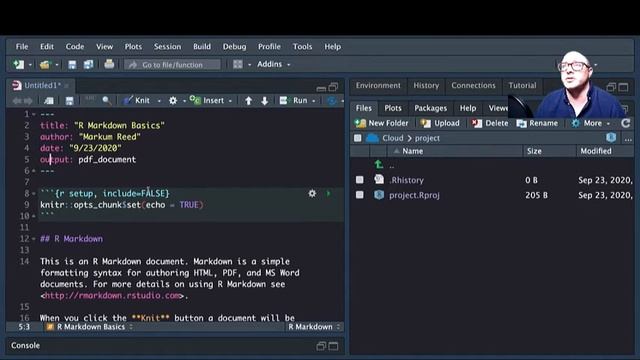Switch to the History tab
Screen dimensions: 640x360
pyautogui.click(x=426, y=85)
